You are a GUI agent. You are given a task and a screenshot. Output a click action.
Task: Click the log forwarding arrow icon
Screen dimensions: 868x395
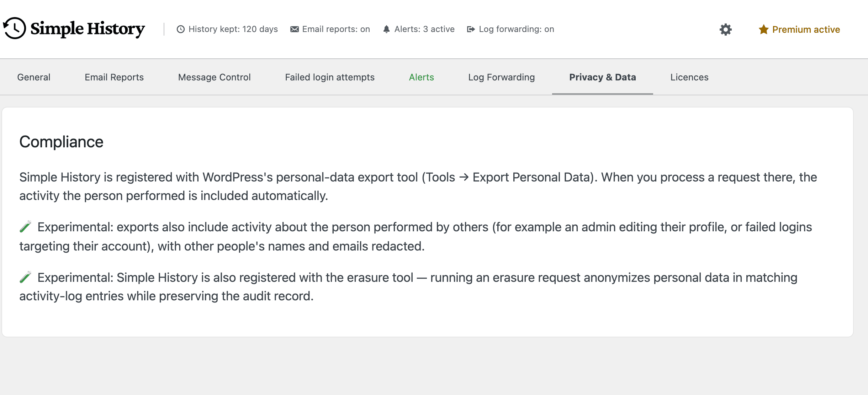coord(471,29)
